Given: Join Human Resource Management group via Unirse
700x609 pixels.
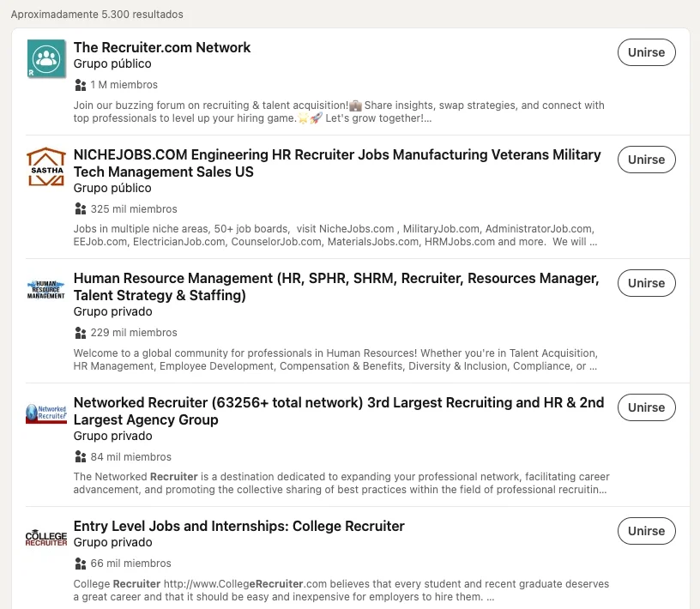Looking at the screenshot, I should [x=647, y=283].
